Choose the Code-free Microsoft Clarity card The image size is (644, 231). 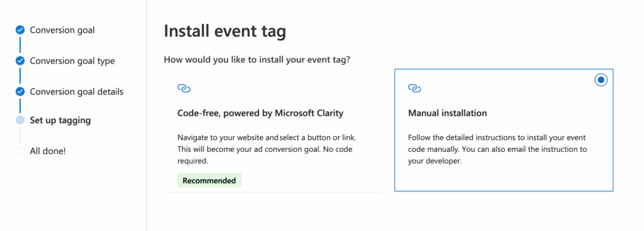click(274, 130)
